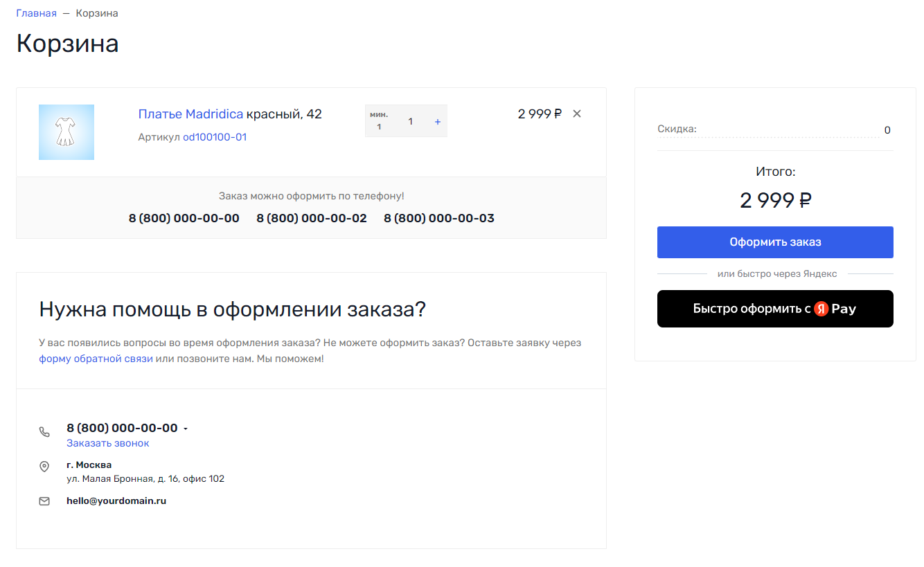Click the Скидка discount value 0
The width and height of the screenshot is (924, 567).
tap(887, 130)
